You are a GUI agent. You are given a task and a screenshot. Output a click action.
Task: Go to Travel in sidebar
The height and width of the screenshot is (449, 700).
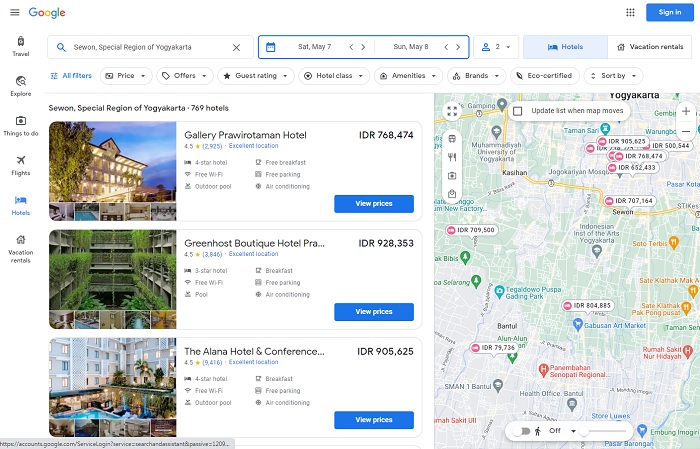pos(21,46)
